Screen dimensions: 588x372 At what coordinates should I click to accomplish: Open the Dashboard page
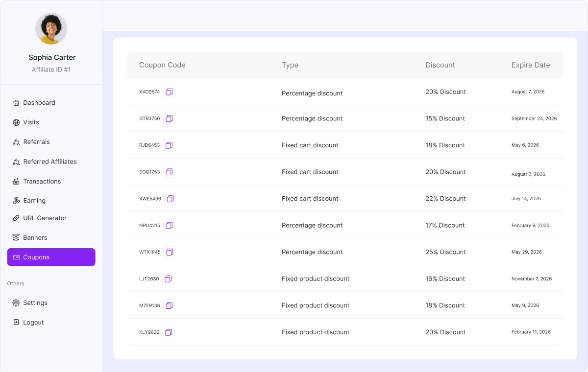pos(39,103)
